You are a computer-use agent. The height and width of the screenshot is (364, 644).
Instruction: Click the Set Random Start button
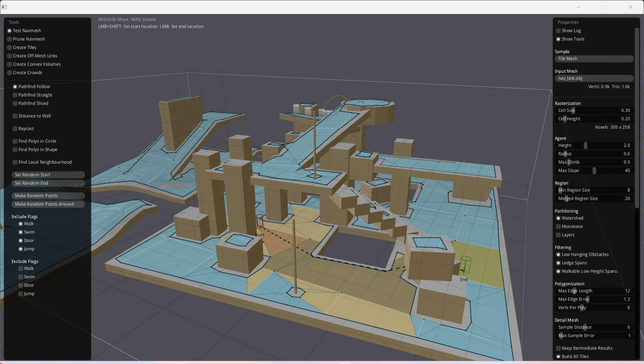[48, 175]
